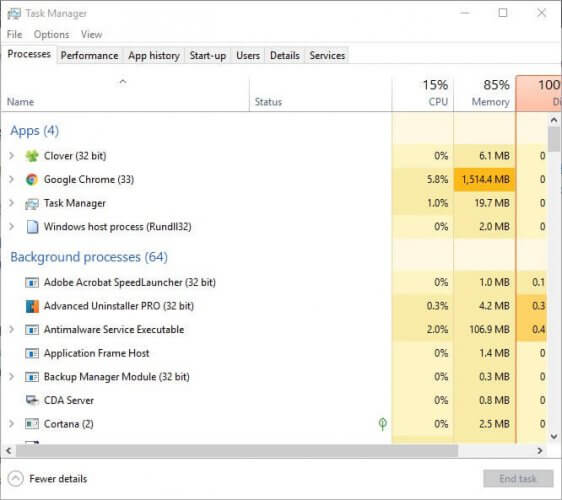
Task: Click the Application Frame Host icon
Action: pos(32,353)
